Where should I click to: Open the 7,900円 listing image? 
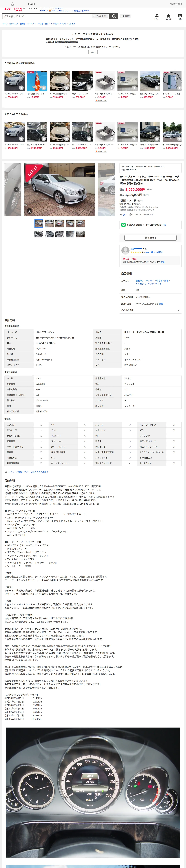tap(128, 81)
